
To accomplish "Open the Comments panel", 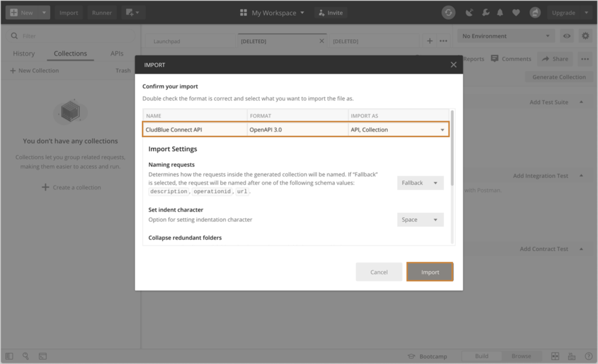I will click(511, 59).
